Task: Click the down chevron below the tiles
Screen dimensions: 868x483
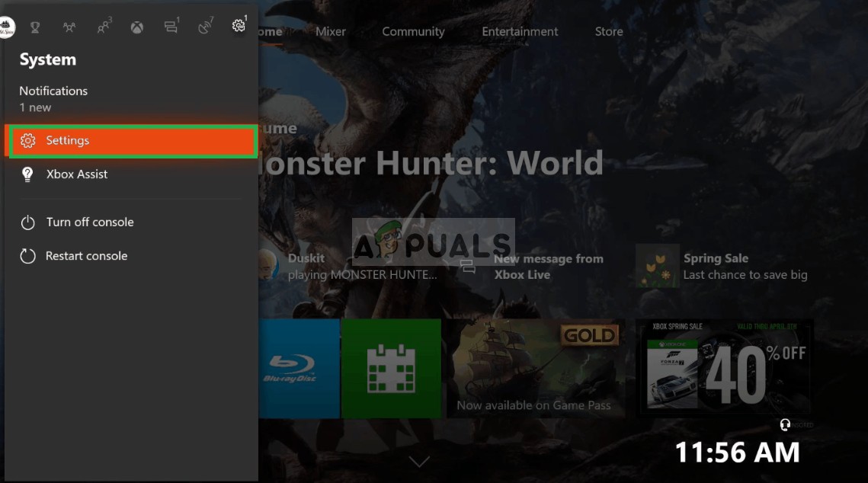Action: (x=419, y=462)
